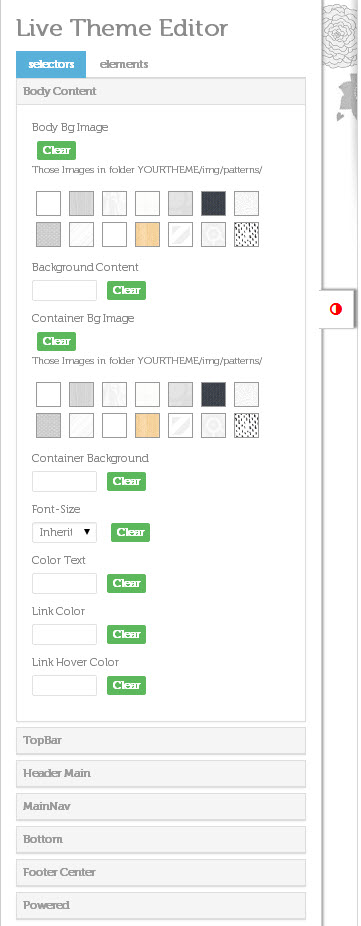Pick the diagonal striped Container Bg pattern

coord(180,425)
